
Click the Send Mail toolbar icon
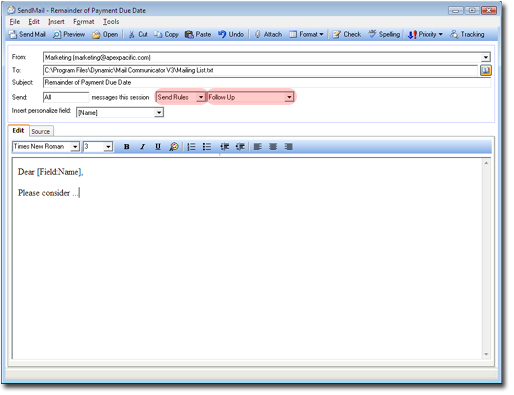coord(27,34)
